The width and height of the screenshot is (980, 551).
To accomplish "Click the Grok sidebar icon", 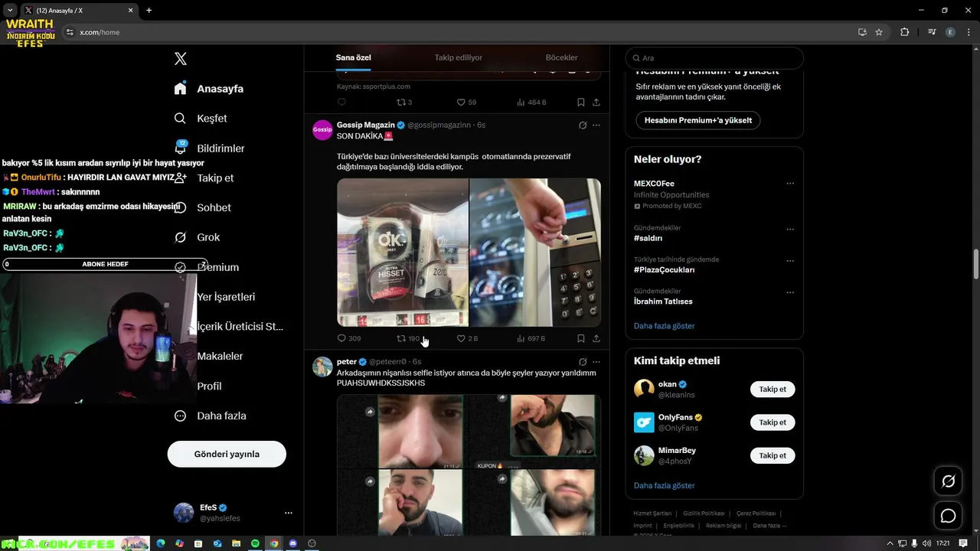I will click(x=180, y=237).
